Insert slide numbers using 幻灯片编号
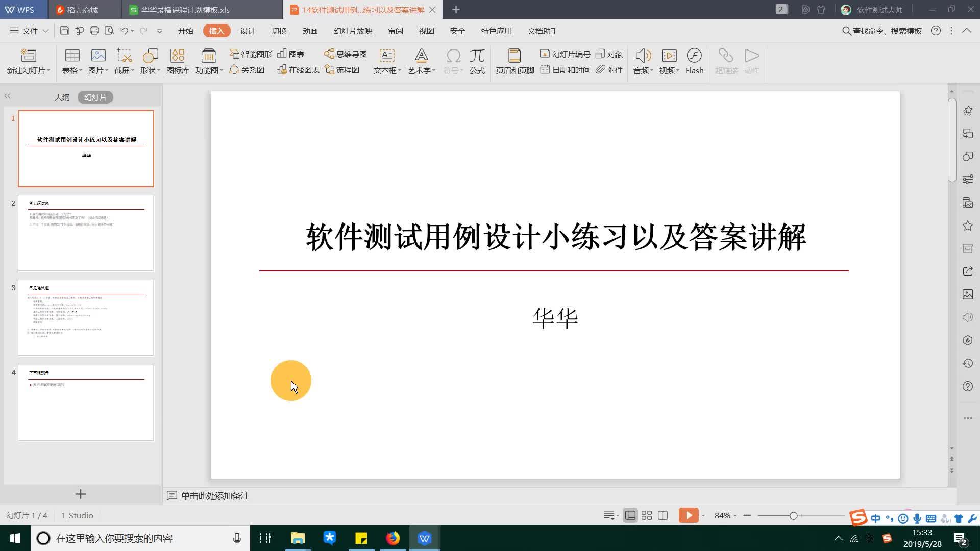980x551 pixels. tap(565, 54)
